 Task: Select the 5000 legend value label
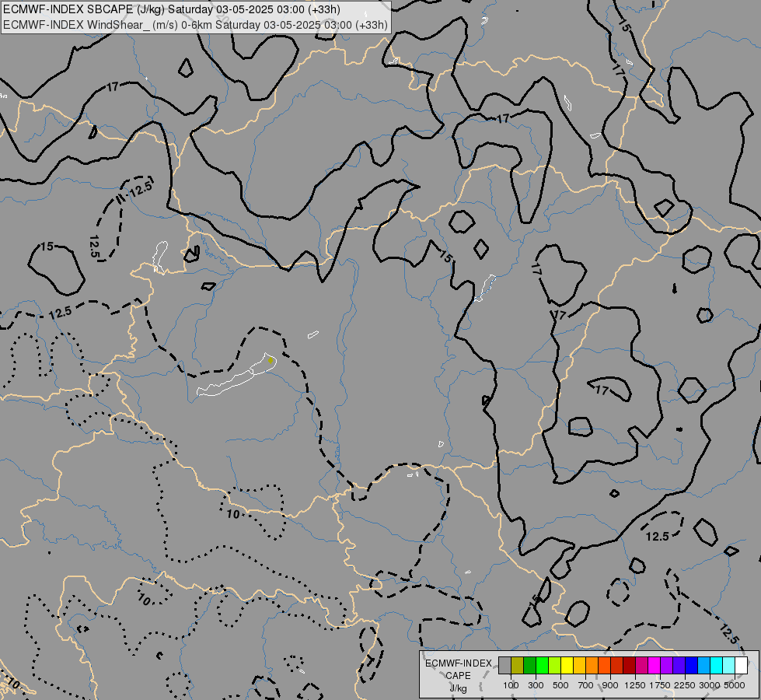click(x=735, y=685)
